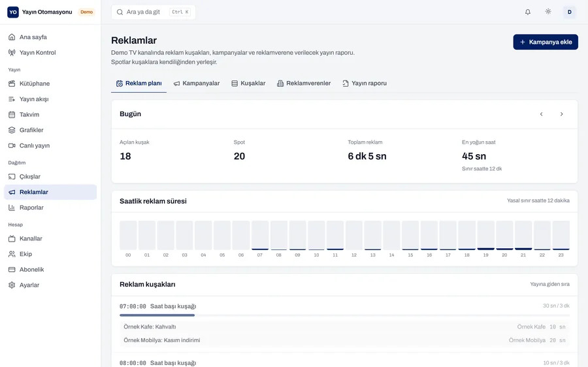
Task: Click the 30 sn / 3 dk duration
Action: (556, 306)
